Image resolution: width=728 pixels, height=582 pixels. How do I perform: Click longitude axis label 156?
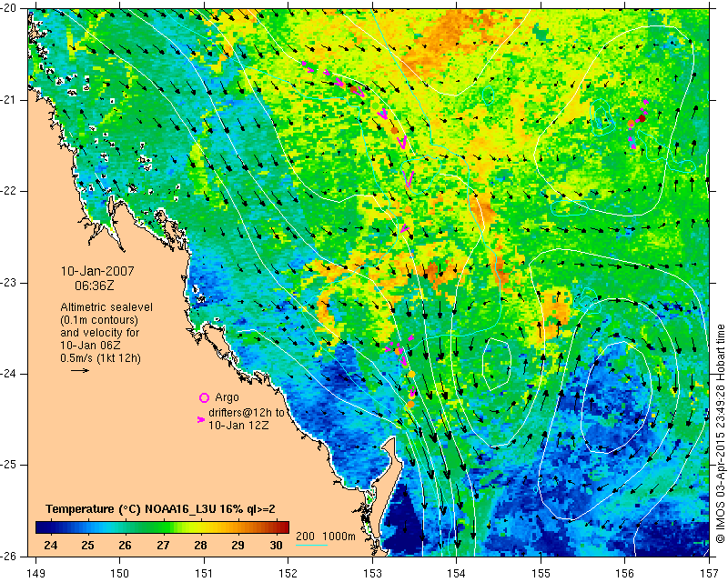[x=625, y=573]
